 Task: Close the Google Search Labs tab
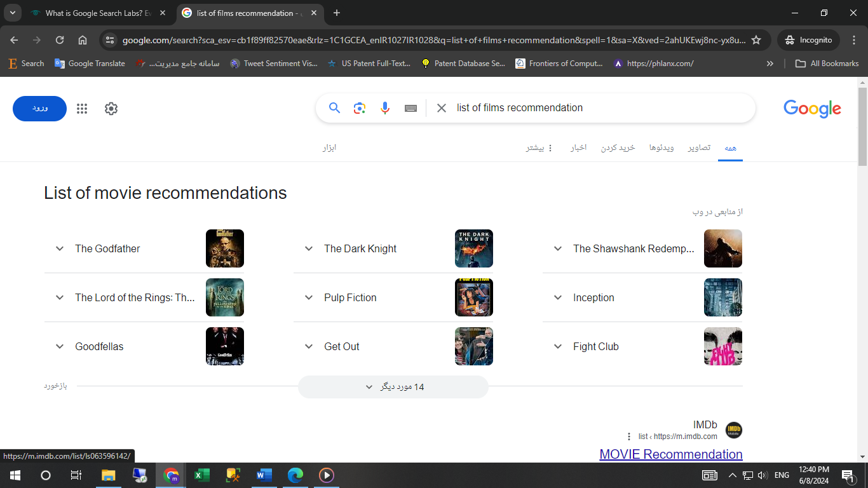click(x=163, y=13)
